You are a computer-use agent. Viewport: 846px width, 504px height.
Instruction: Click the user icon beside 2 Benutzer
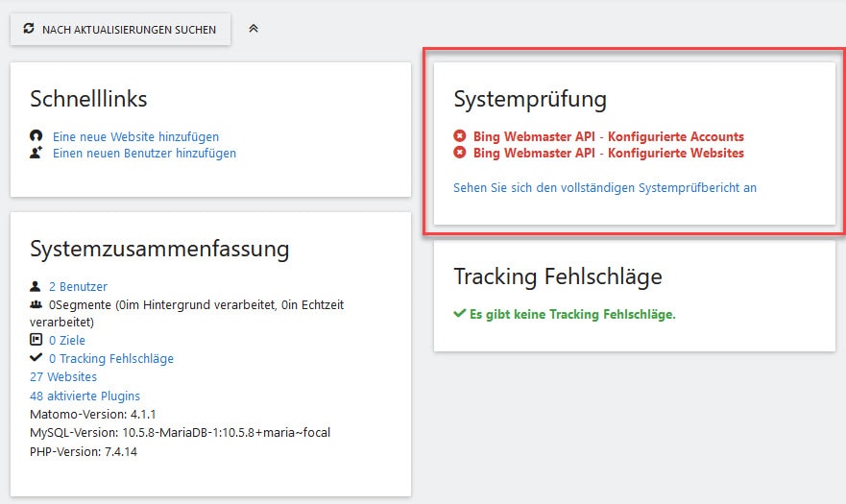[x=36, y=286]
